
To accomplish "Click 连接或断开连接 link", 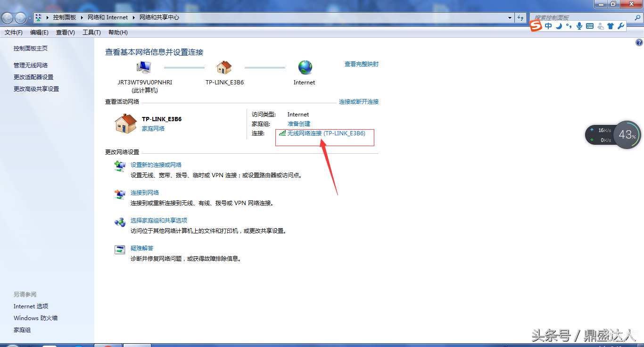I will pyautogui.click(x=359, y=102).
